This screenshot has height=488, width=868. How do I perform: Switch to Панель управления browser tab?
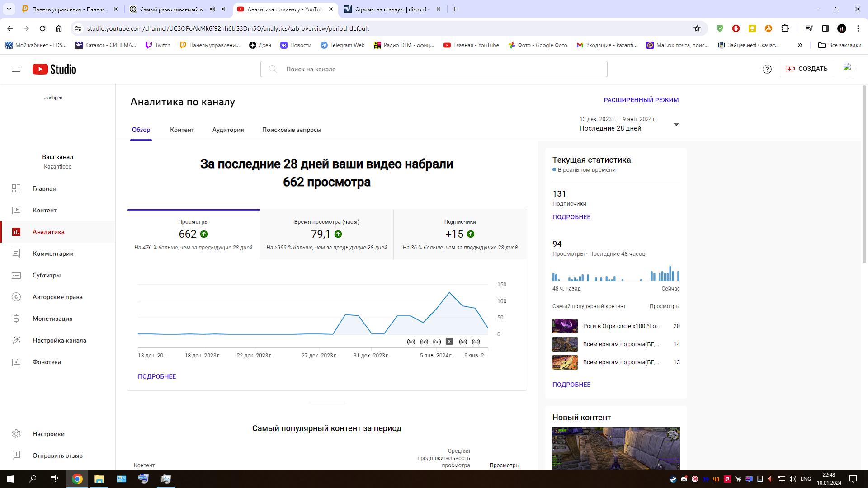click(70, 9)
